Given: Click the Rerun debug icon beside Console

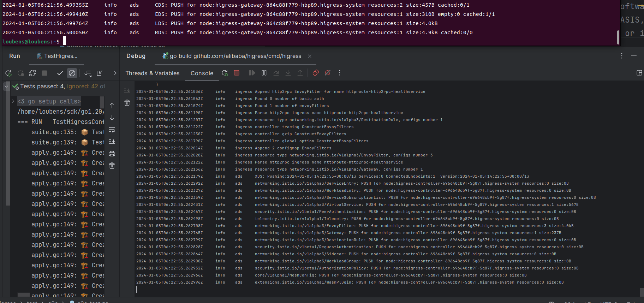Looking at the screenshot, I should pyautogui.click(x=225, y=73).
